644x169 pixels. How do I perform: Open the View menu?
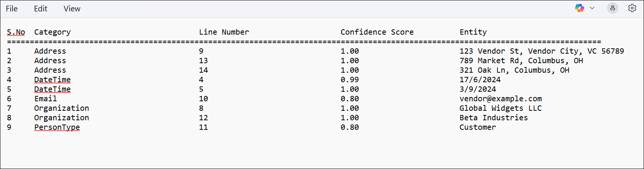(x=72, y=9)
